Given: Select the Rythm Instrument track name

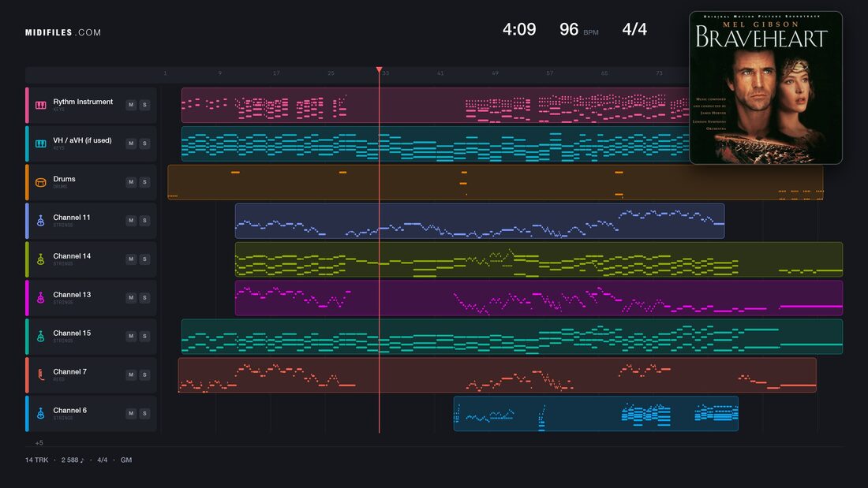Looking at the screenshot, I should (x=83, y=102).
